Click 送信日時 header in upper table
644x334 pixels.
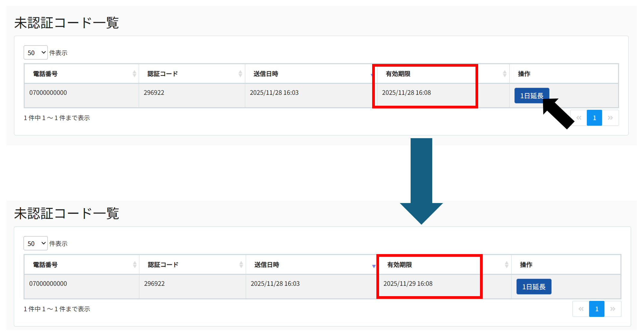(266, 74)
